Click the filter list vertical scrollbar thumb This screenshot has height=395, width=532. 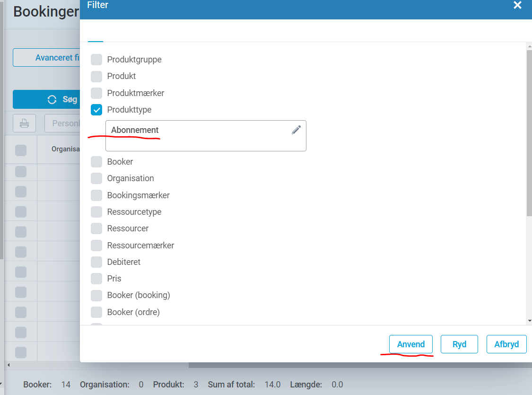(x=529, y=133)
